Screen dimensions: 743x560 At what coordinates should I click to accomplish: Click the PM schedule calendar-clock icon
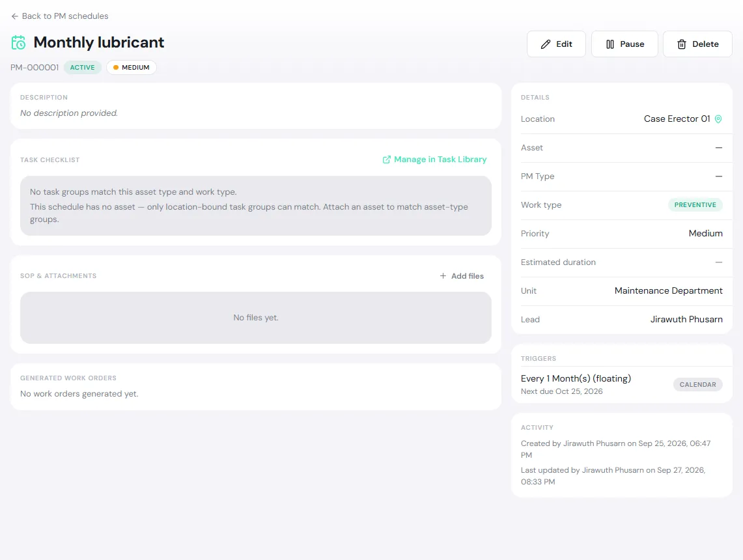(18, 42)
